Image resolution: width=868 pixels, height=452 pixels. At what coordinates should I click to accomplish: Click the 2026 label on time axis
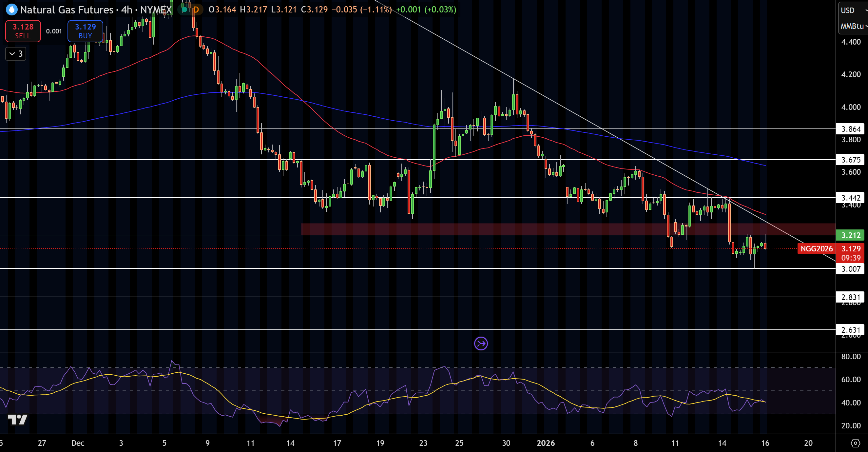click(x=546, y=443)
